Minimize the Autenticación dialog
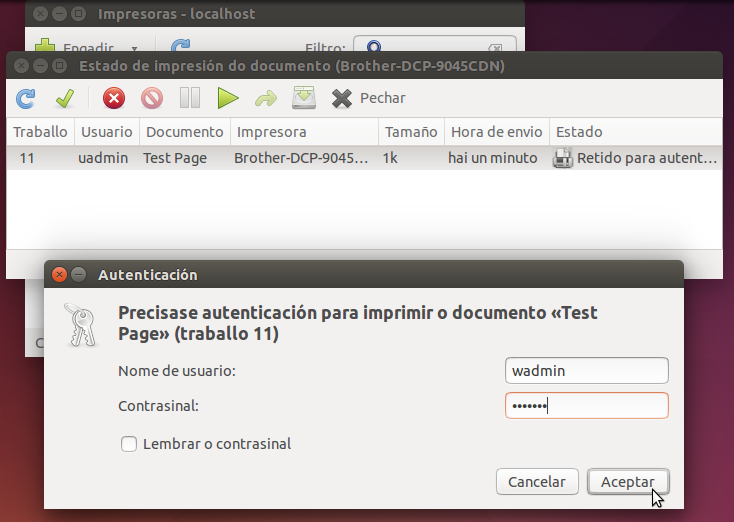734x522 pixels. click(x=79, y=274)
